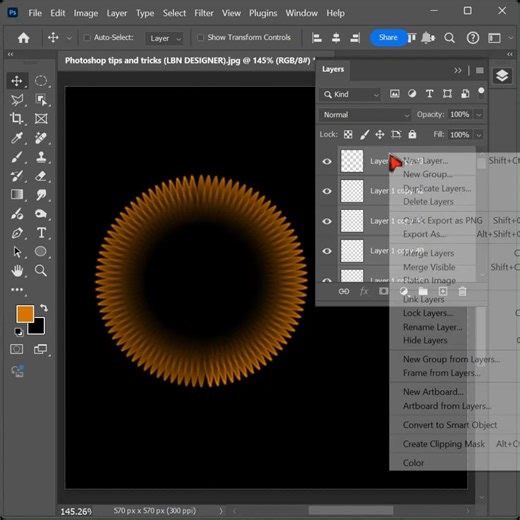520x520 pixels.
Task: Toggle visibility eye of the fourth layer row
Action: tap(327, 251)
